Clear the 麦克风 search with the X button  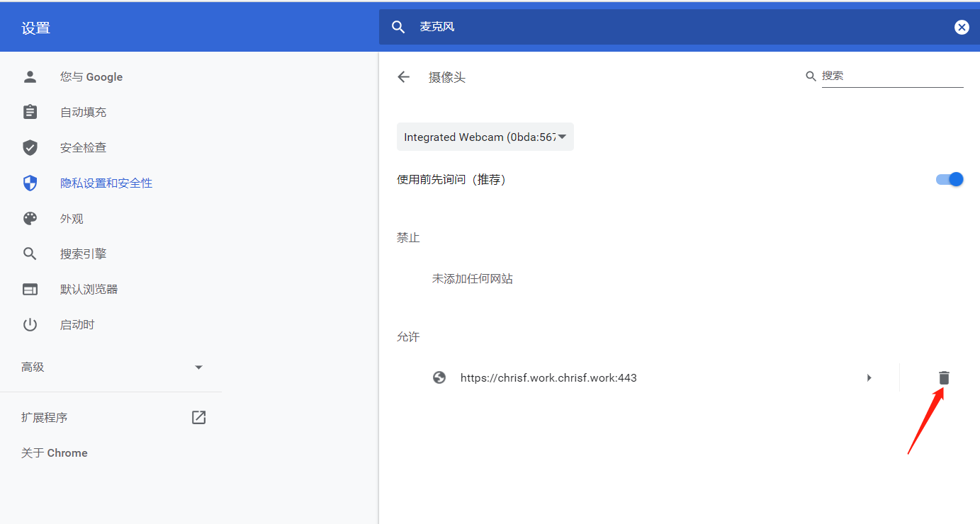(962, 27)
